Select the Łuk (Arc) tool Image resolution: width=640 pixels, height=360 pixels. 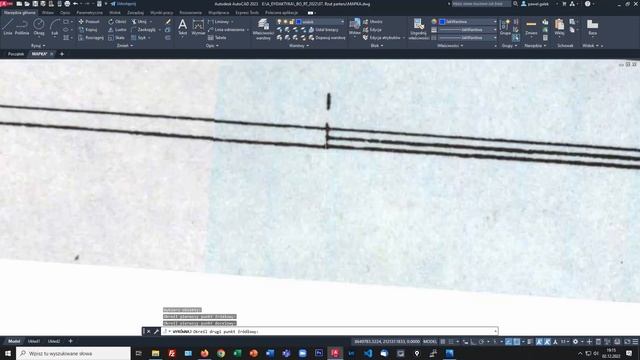[x=55, y=27]
